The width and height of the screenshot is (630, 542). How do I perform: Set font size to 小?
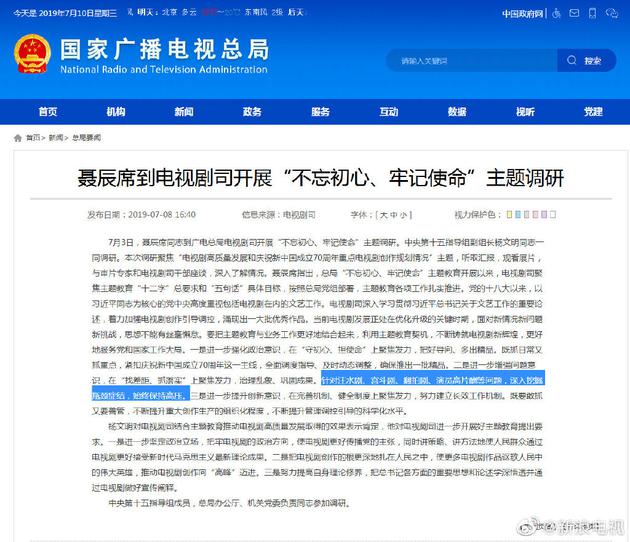(403, 215)
